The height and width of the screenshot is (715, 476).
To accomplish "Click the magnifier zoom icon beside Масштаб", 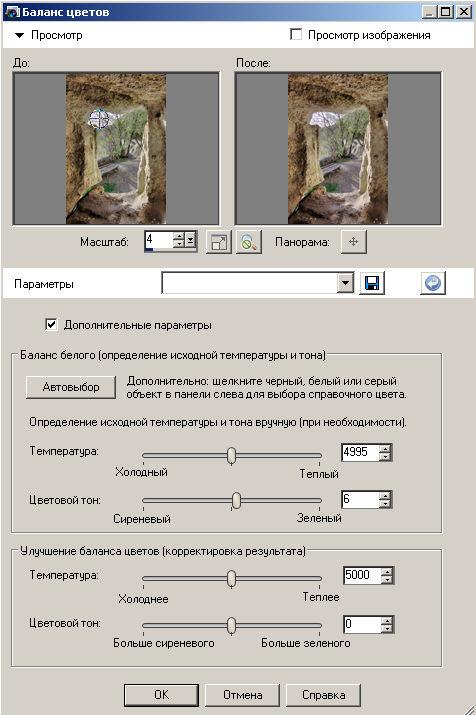I will pyautogui.click(x=248, y=242).
